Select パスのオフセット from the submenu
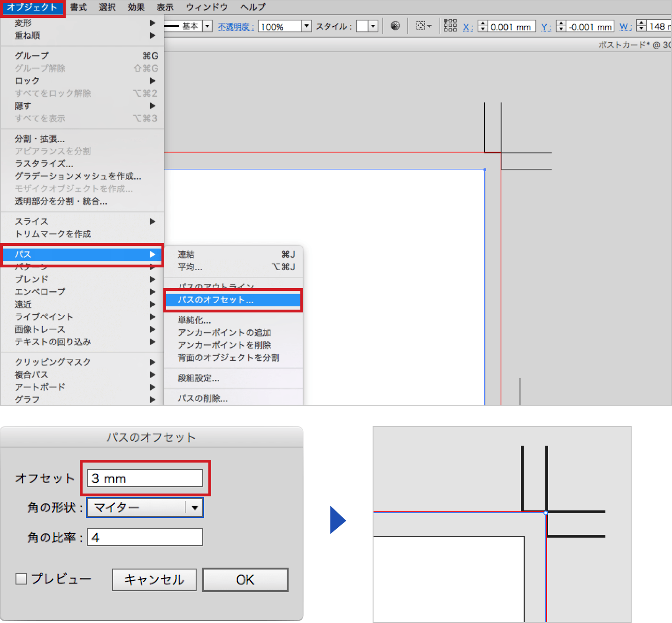The height and width of the screenshot is (623, 672). (233, 300)
